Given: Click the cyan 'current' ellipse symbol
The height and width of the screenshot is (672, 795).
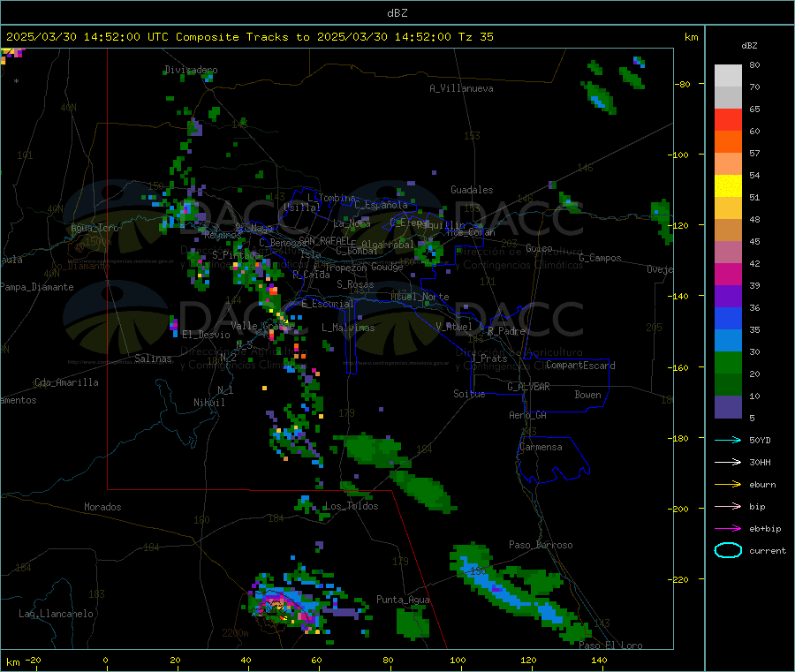Looking at the screenshot, I should (728, 550).
